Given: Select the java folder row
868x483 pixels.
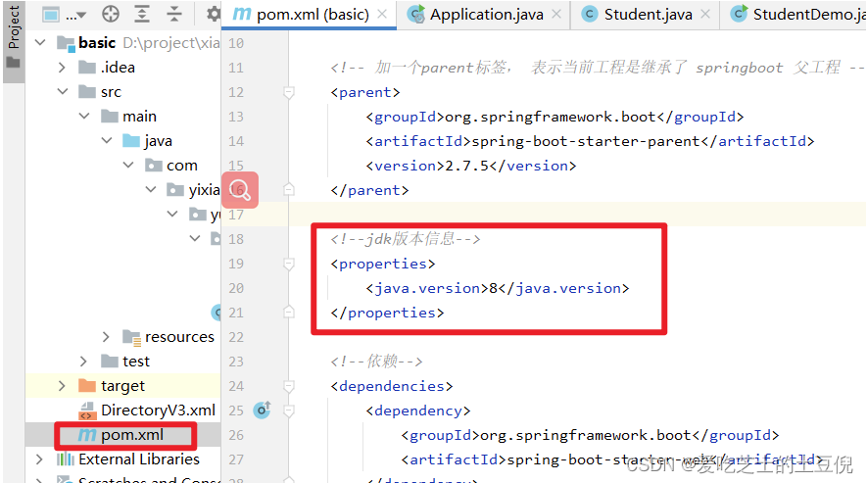Looking at the screenshot, I should click(122, 141).
